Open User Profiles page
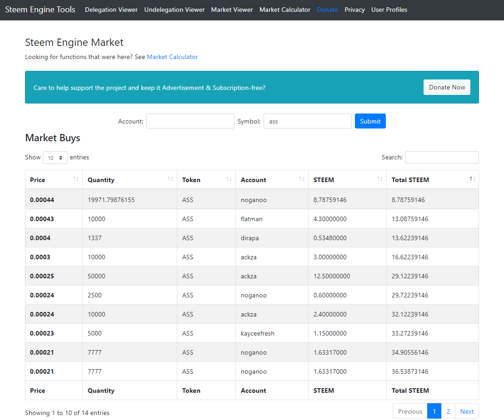The height and width of the screenshot is (420, 504). (389, 10)
